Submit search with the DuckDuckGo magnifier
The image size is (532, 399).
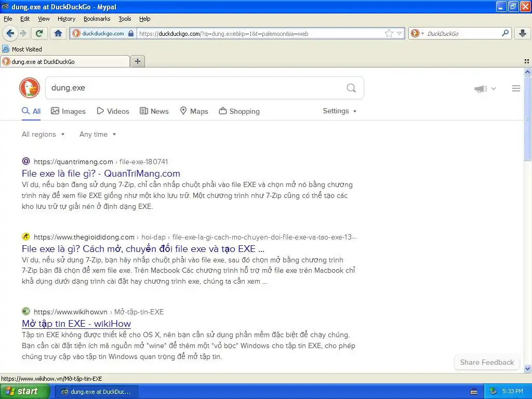tap(351, 88)
